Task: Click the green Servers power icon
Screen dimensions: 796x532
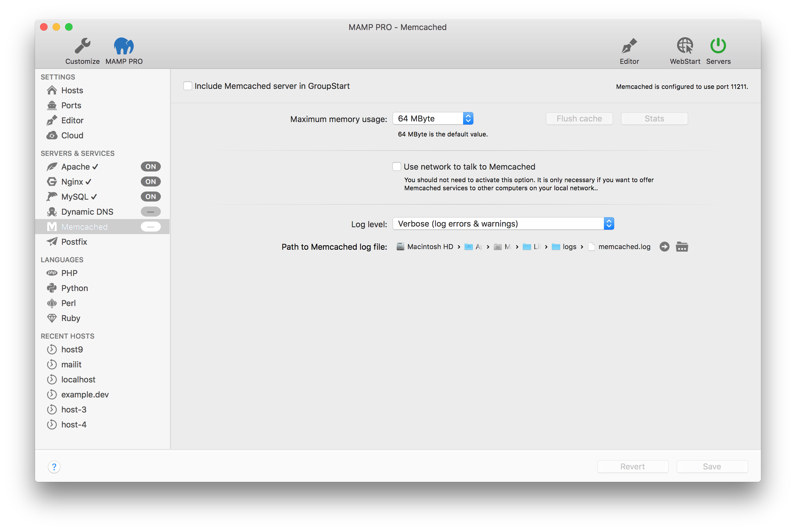Action: point(718,46)
